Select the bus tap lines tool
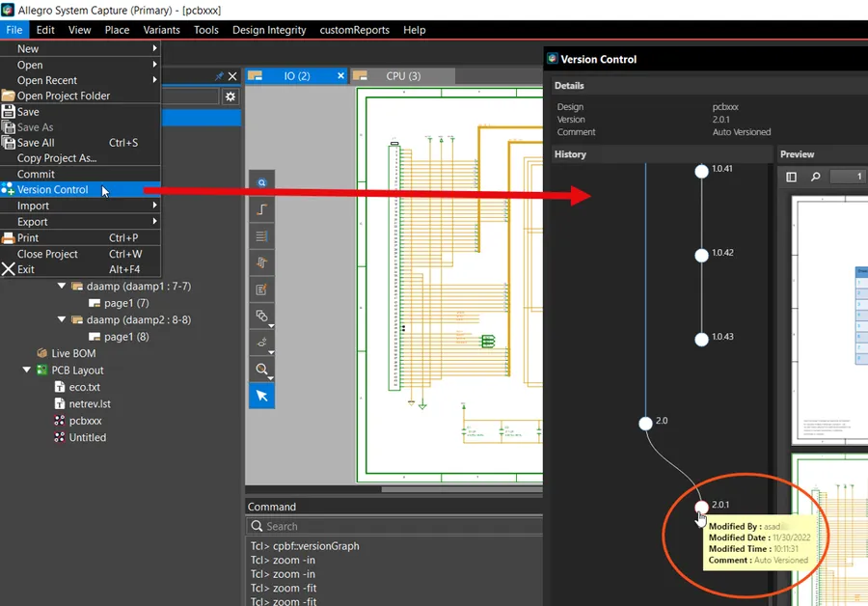868x606 pixels. (261, 236)
